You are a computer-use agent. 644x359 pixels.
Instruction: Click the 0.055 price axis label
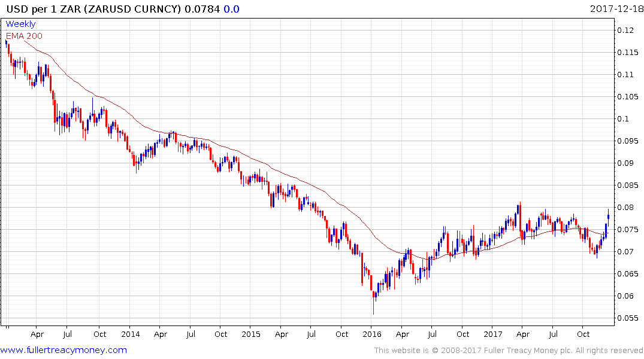click(x=628, y=318)
